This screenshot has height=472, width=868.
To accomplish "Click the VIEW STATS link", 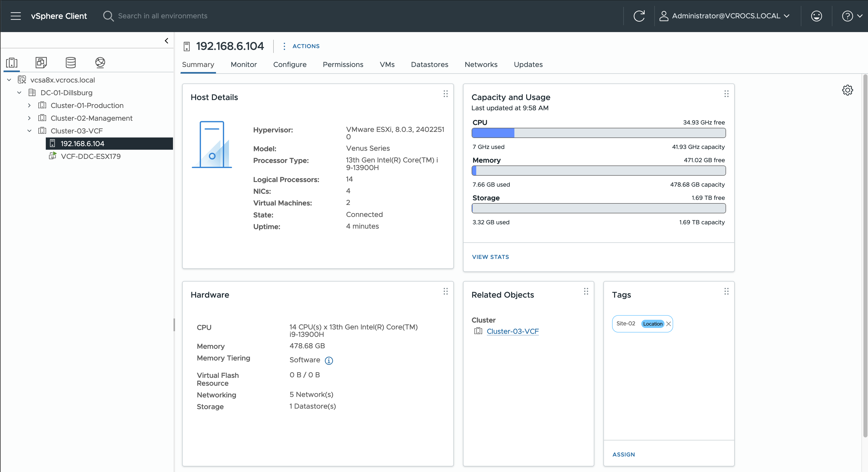I will click(490, 257).
